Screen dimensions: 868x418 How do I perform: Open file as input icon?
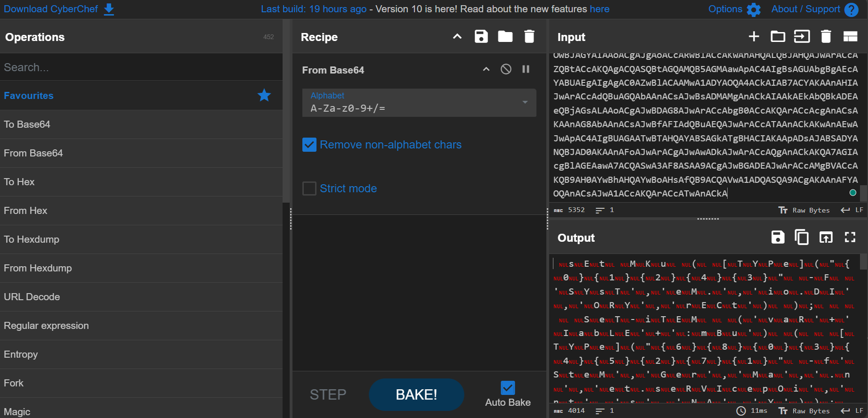(x=802, y=36)
